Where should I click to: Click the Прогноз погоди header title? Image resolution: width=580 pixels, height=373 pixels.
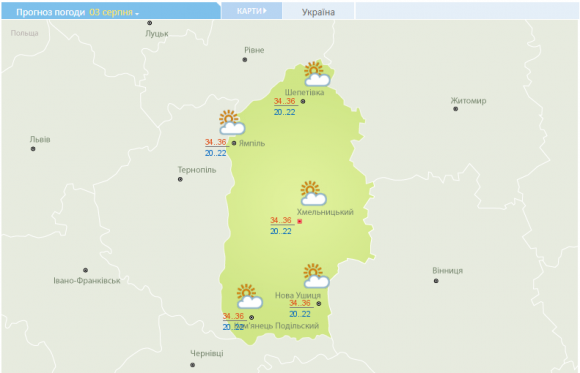click(x=51, y=12)
